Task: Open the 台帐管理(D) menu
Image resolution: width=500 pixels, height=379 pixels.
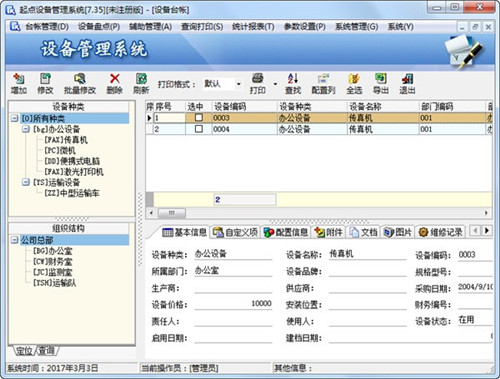Action: pos(47,27)
